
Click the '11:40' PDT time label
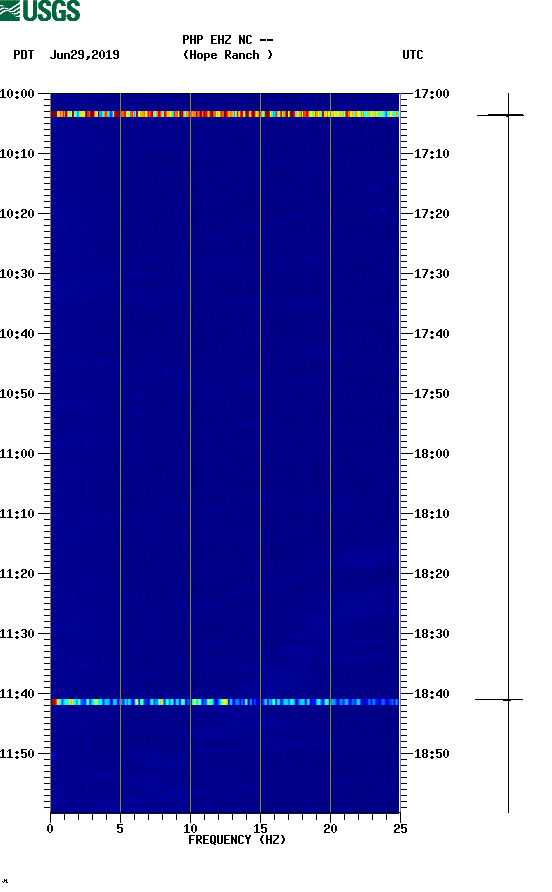17,694
